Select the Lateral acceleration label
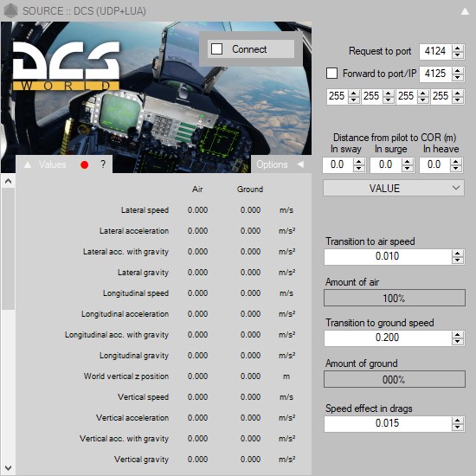476x476 pixels. tap(134, 231)
